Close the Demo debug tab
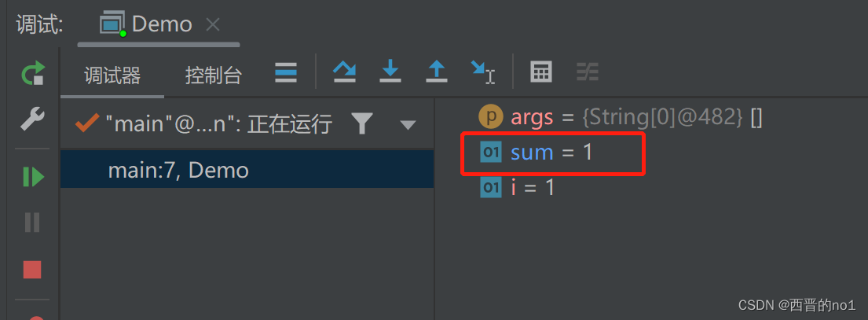Screen dimensions: 868x320 pos(213,25)
